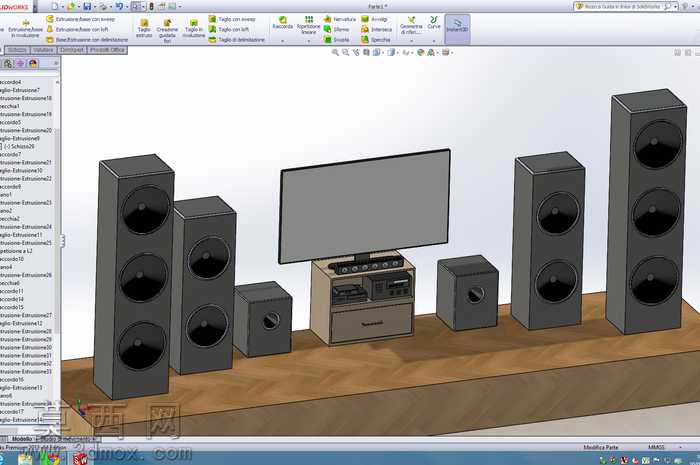Open the View settings dropdown

(447, 53)
